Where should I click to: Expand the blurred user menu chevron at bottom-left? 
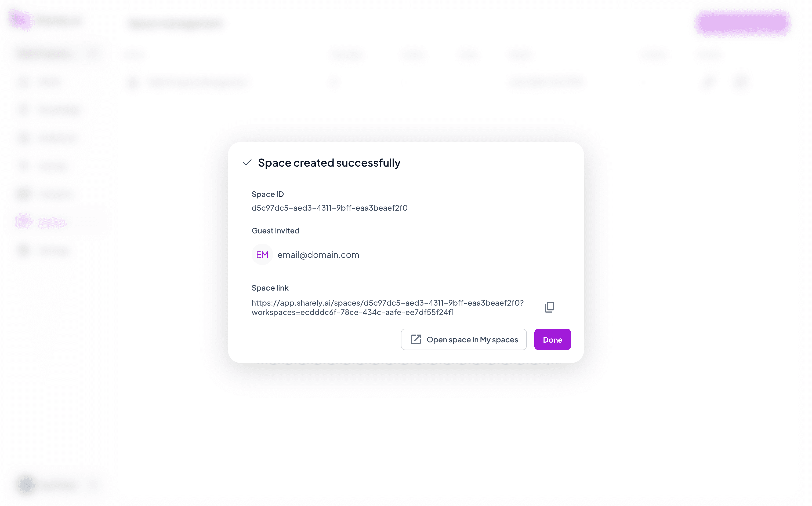[93, 484]
